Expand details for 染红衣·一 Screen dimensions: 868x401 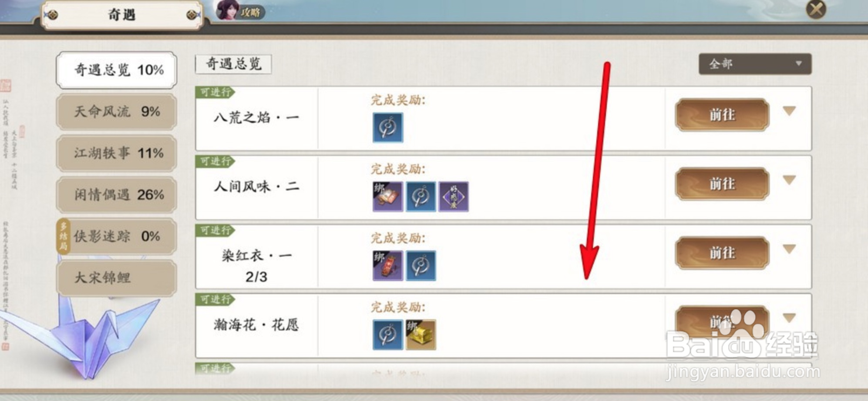[789, 249]
